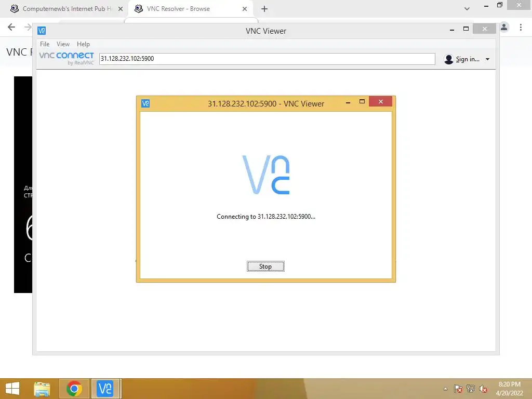
Task: Open the Windows Start button
Action: (12, 389)
